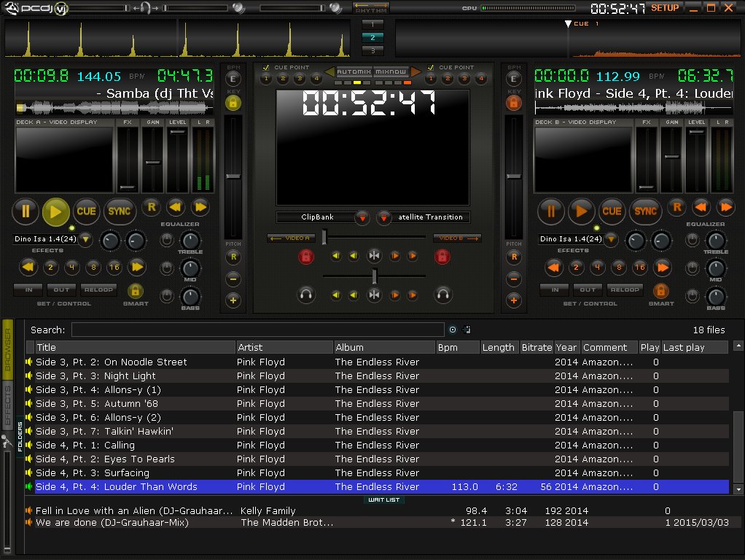Open ClipBank dropdown arrow
This screenshot has height=560, width=745.
click(362, 217)
